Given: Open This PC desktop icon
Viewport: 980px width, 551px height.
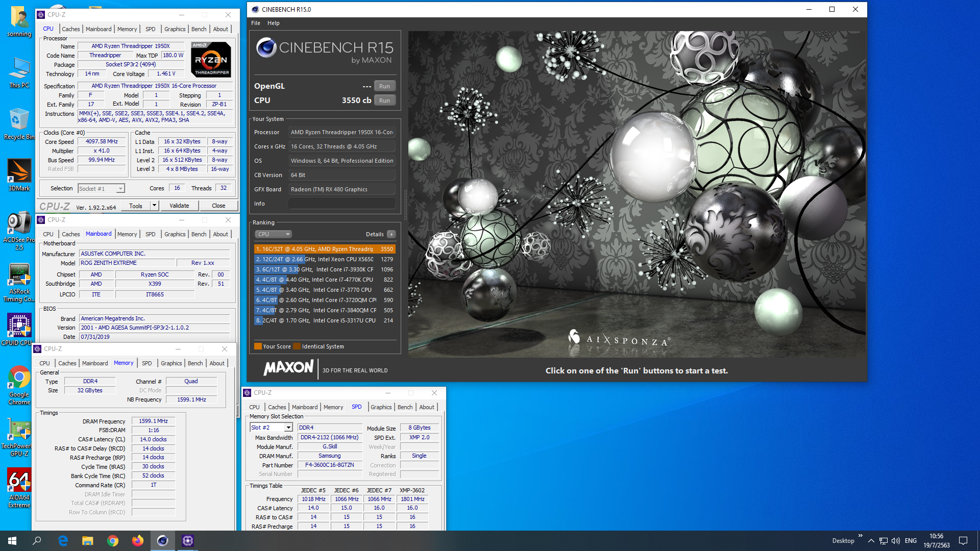Looking at the screenshot, I should pyautogui.click(x=19, y=73).
